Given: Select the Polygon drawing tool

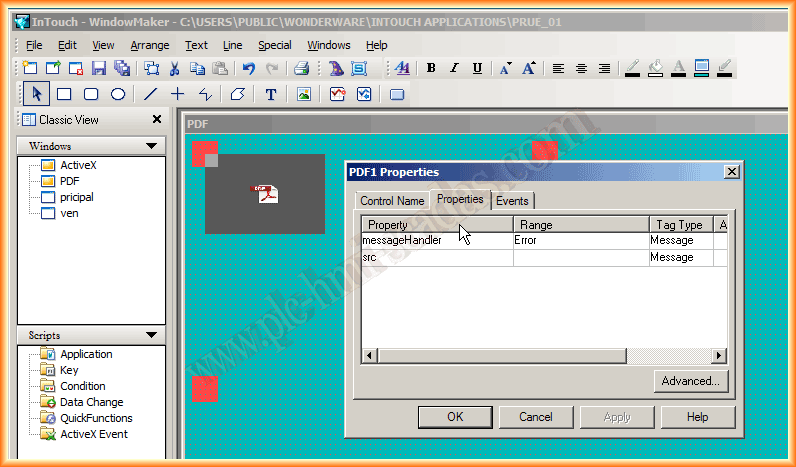Looking at the screenshot, I should [x=237, y=94].
